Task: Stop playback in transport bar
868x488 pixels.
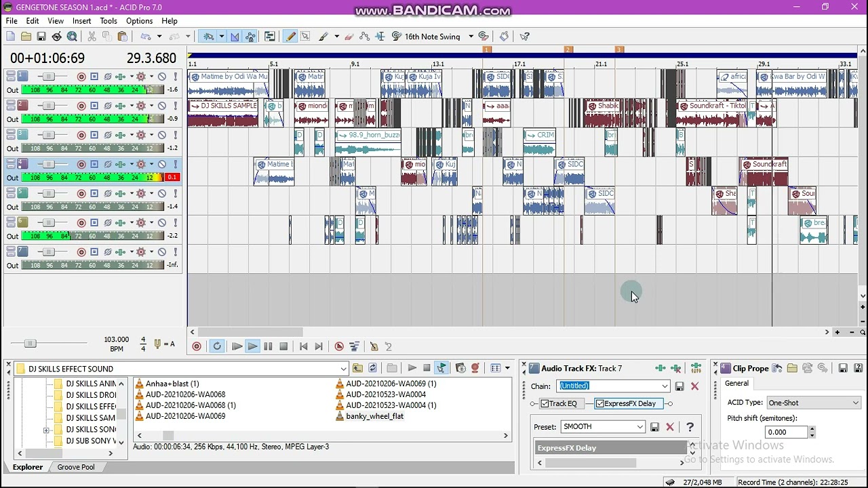Action: click(283, 346)
